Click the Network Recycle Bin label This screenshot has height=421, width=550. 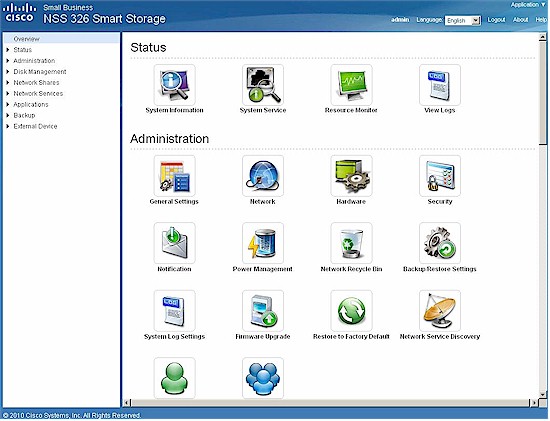351,269
